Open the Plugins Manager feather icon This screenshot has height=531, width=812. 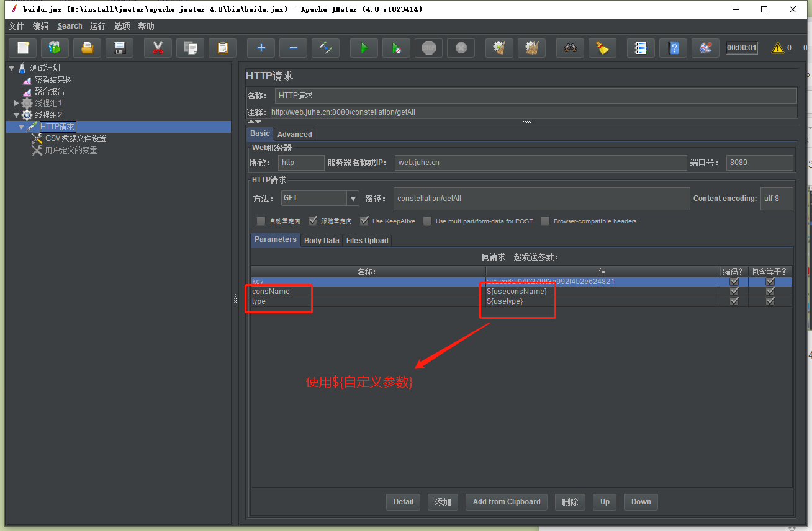(706, 48)
